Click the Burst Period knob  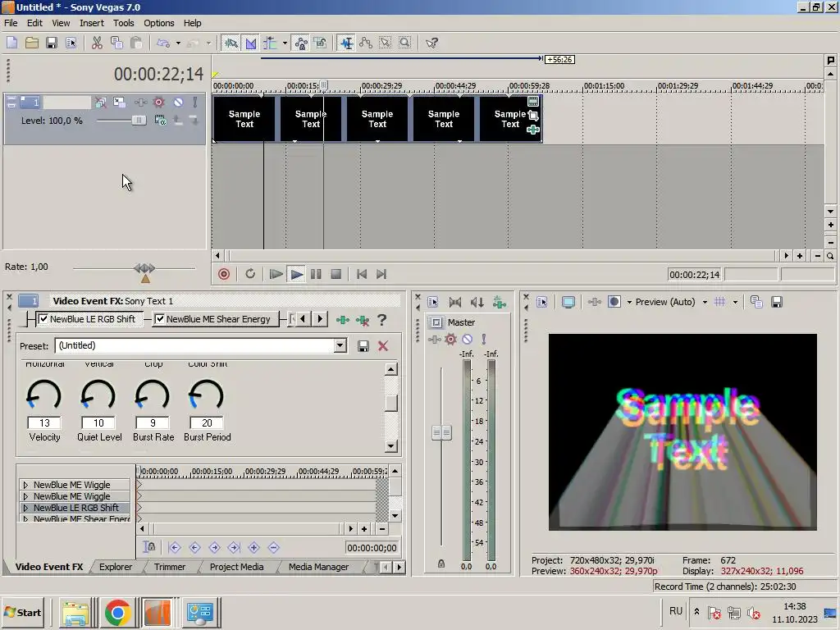(x=206, y=396)
